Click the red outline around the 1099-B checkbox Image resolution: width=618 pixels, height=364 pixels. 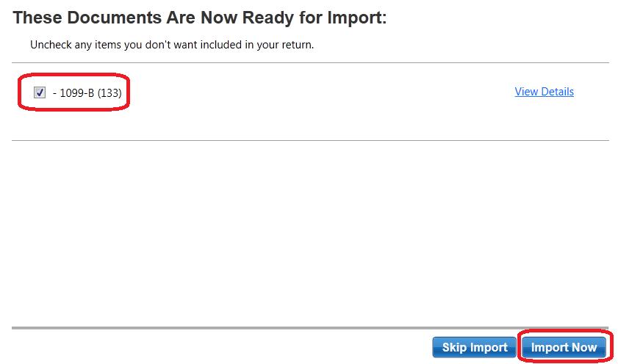pos(73,75)
